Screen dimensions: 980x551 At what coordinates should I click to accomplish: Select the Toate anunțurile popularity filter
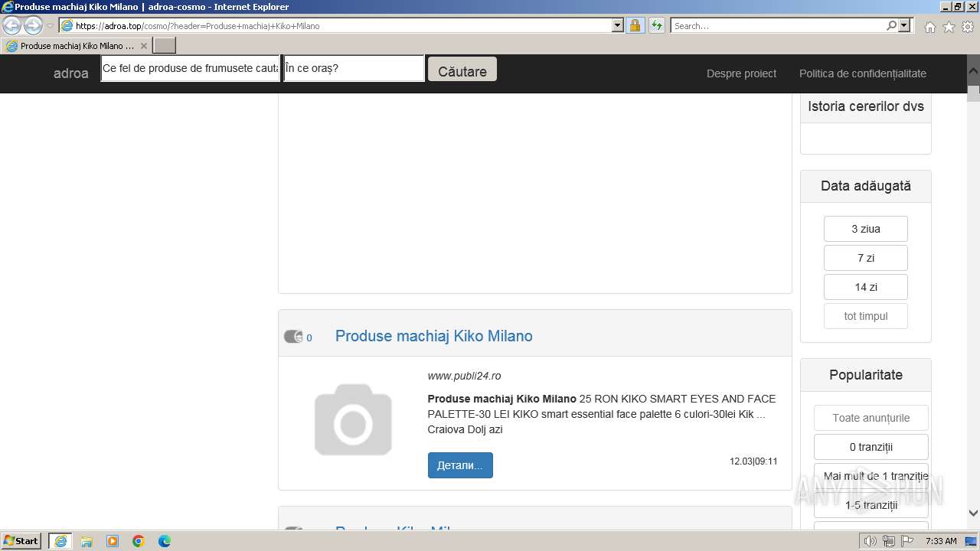pyautogui.click(x=871, y=418)
